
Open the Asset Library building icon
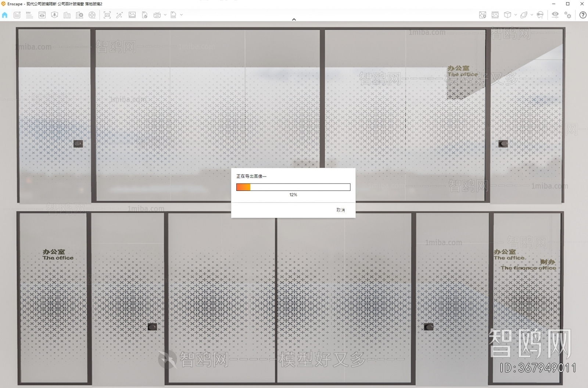pyautogui.click(x=67, y=15)
